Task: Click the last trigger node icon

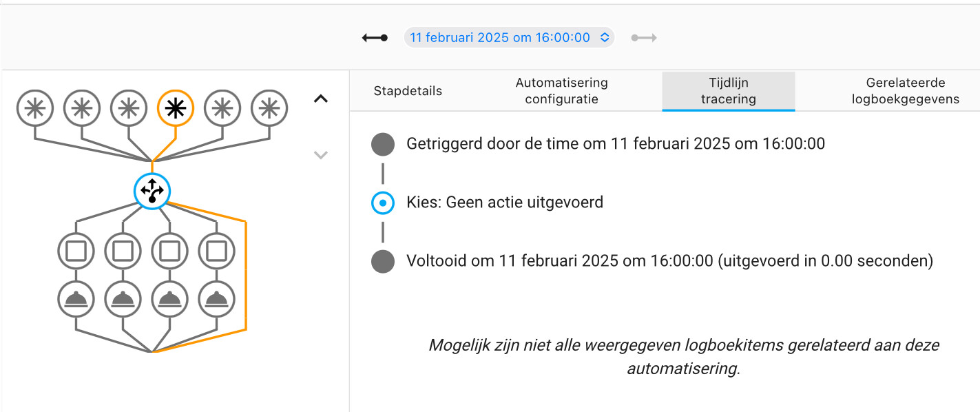Action: click(x=269, y=108)
